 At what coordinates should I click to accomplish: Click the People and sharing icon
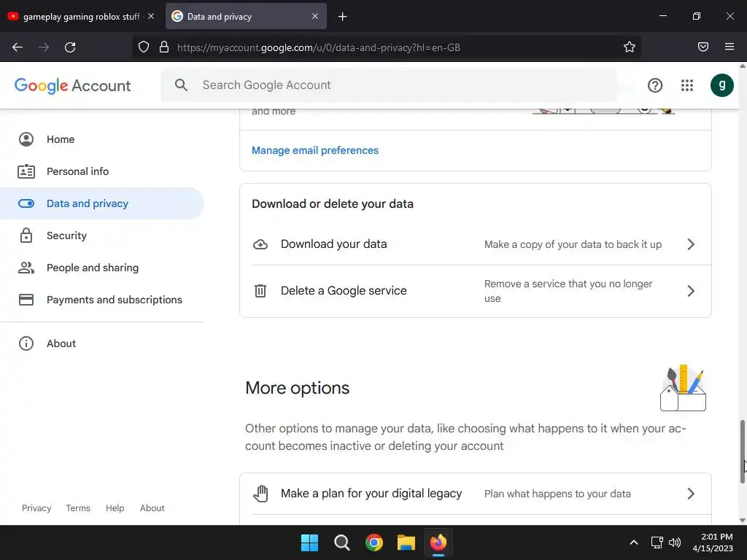click(26, 268)
